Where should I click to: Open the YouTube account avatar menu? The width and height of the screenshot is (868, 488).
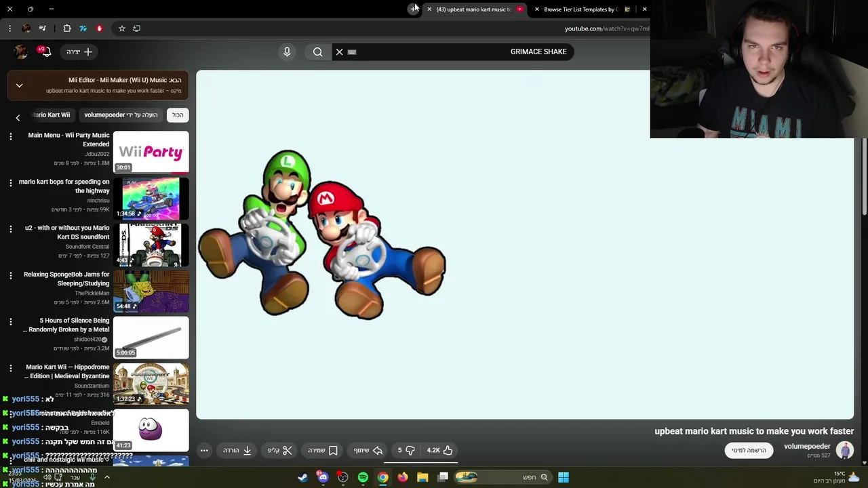[x=20, y=52]
